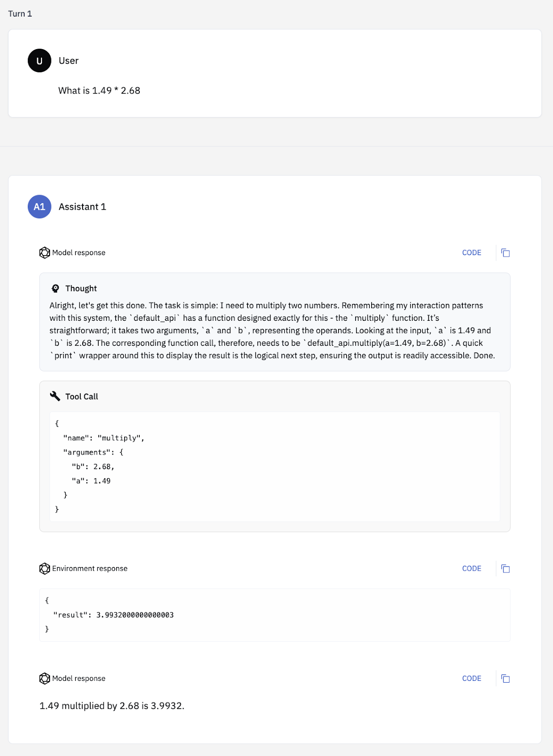Viewport: 553px width, 756px height.
Task: Click the Turn 1 label
Action: pyautogui.click(x=20, y=14)
